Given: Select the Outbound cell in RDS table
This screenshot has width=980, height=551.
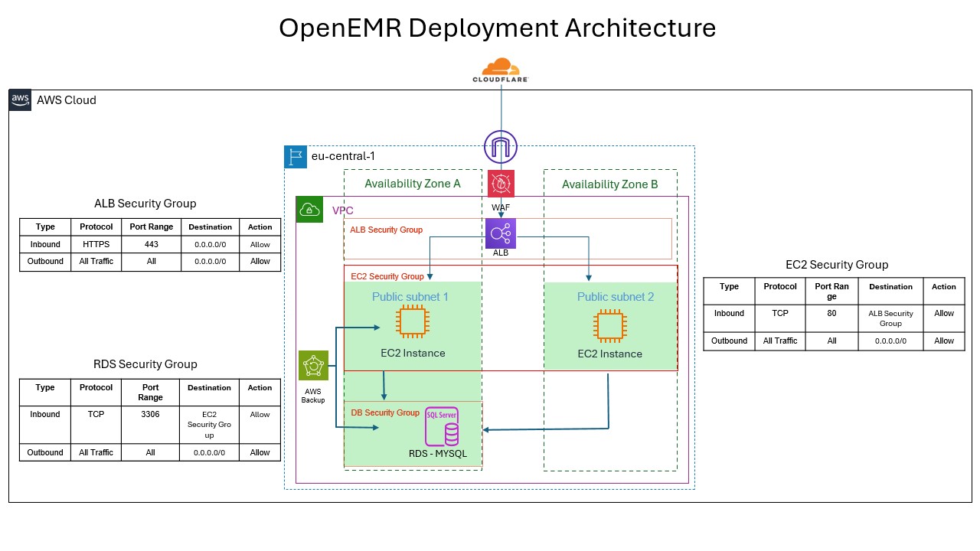Looking at the screenshot, I should 45,452.
